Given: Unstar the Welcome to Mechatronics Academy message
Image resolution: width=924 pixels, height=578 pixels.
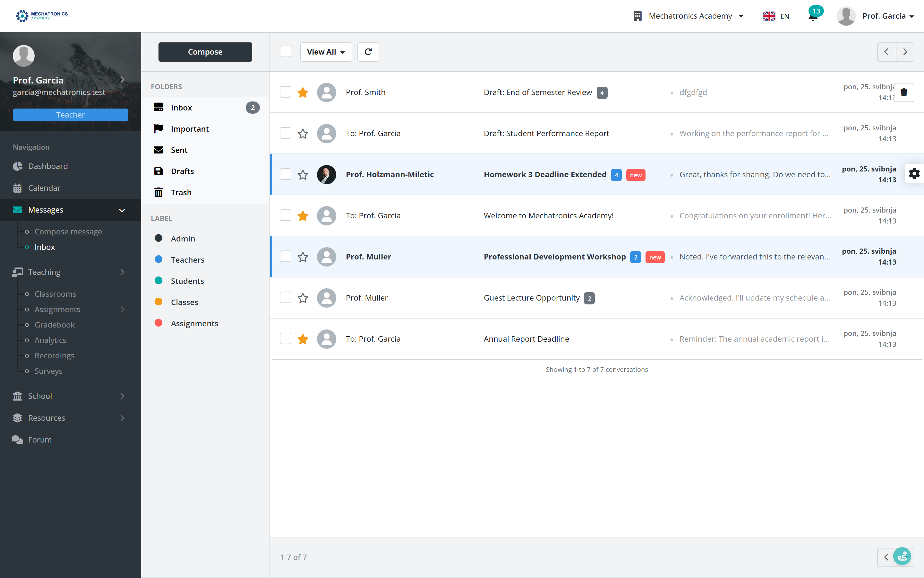Looking at the screenshot, I should [303, 215].
